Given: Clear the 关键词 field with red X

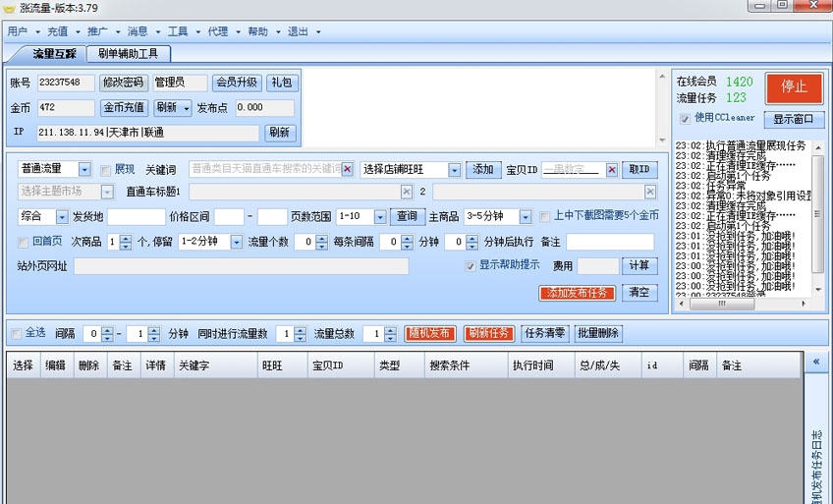Looking at the screenshot, I should click(x=347, y=169).
